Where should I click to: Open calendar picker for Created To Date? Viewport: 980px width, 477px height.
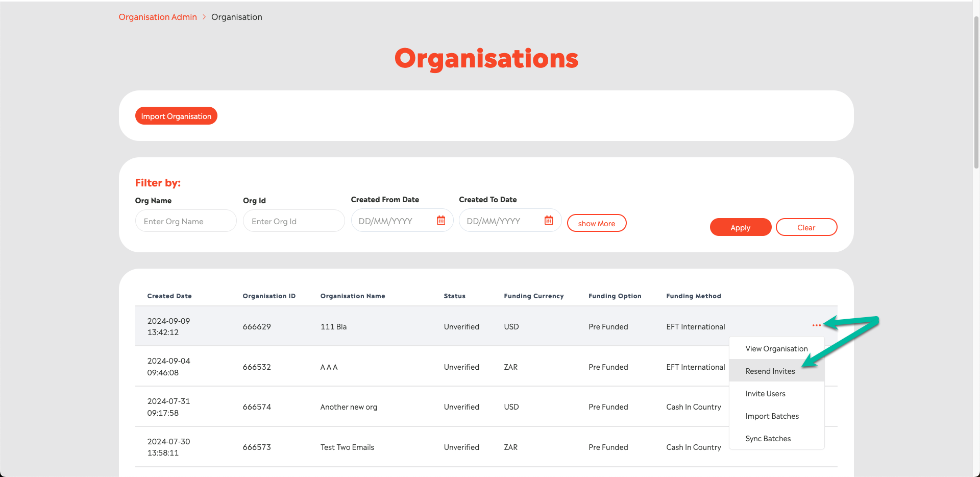pos(549,221)
